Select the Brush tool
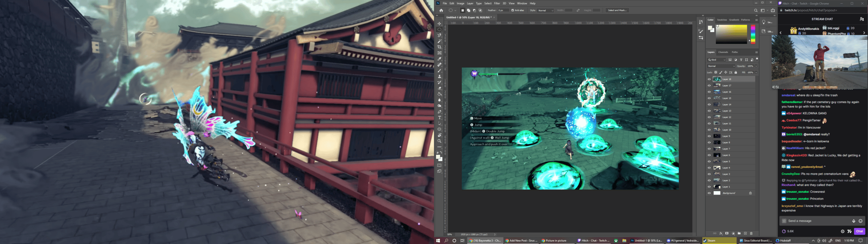This screenshot has width=868, height=244. (x=439, y=70)
